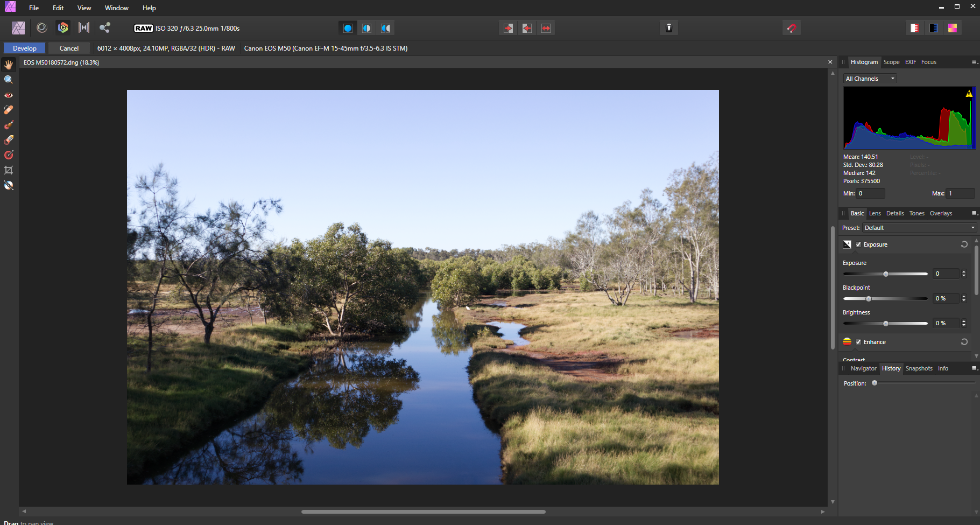Reset the Exposure section settings
This screenshot has height=525, width=980.
point(964,244)
